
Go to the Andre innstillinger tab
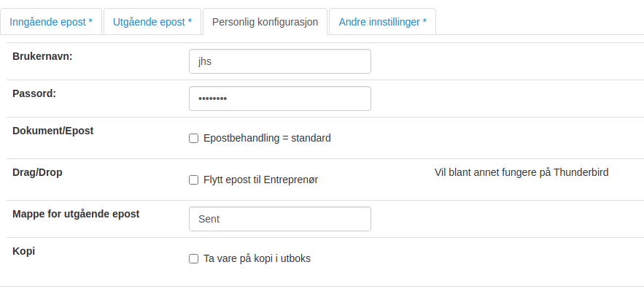click(382, 22)
